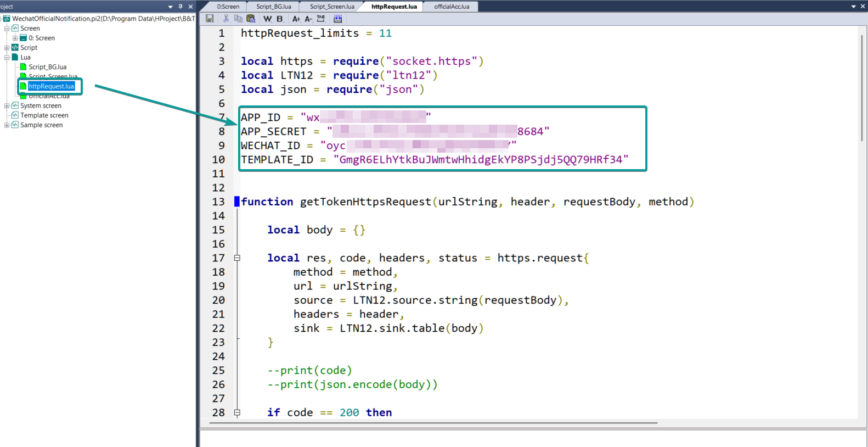Paste clipboard using the paste icon
Image resolution: width=868 pixels, height=447 pixels.
click(x=251, y=19)
